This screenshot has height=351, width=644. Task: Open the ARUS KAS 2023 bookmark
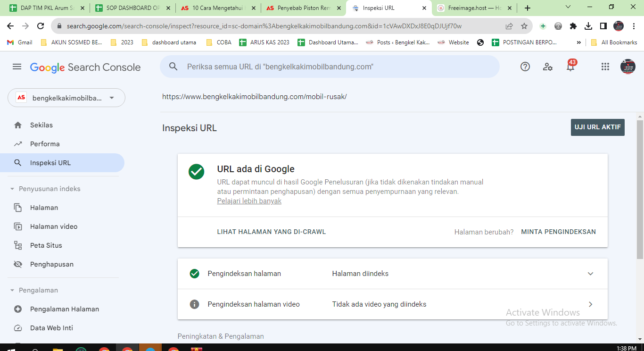point(264,42)
